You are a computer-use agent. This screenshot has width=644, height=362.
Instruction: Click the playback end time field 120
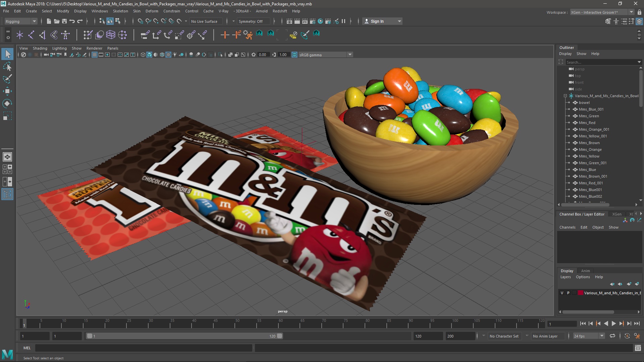tap(428, 336)
